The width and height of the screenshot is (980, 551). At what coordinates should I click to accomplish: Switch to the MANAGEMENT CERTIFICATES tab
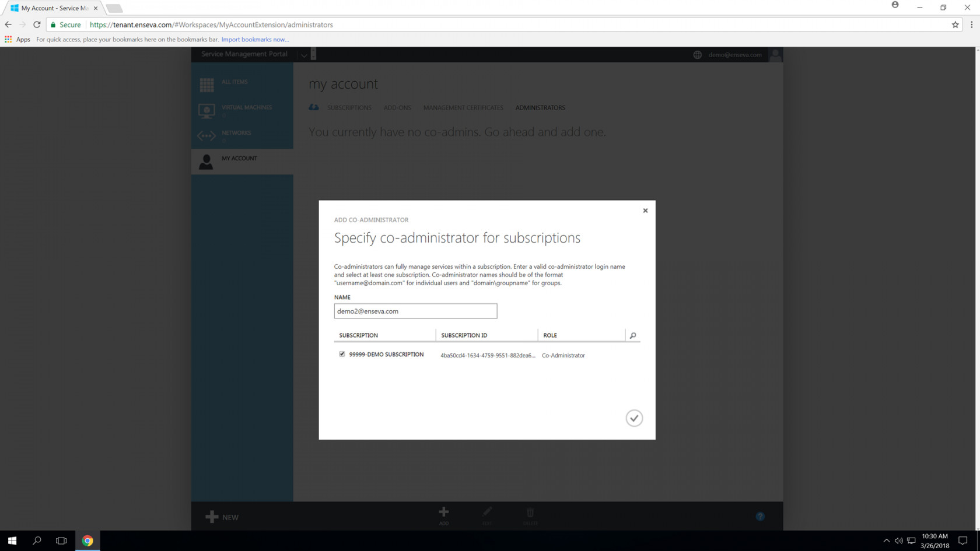click(x=463, y=108)
